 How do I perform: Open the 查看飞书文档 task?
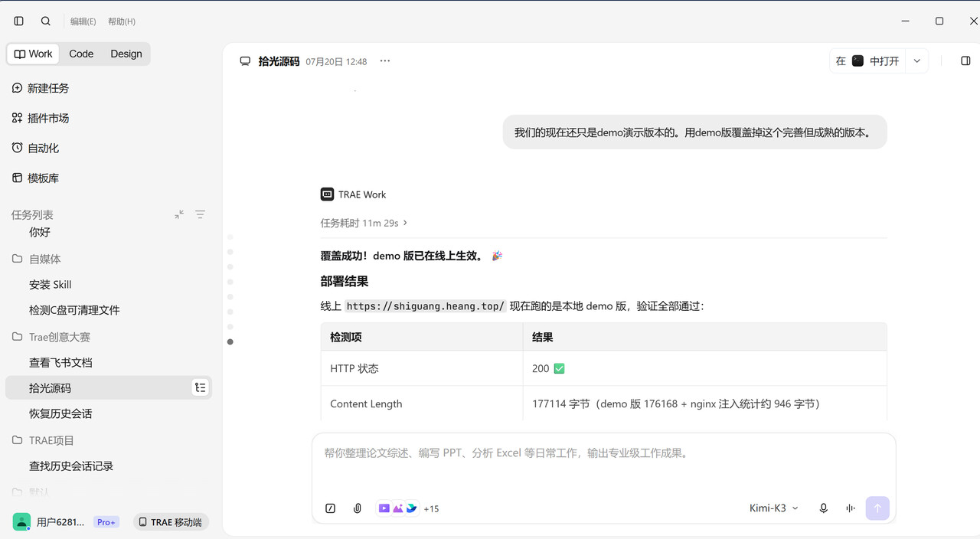[60, 362]
